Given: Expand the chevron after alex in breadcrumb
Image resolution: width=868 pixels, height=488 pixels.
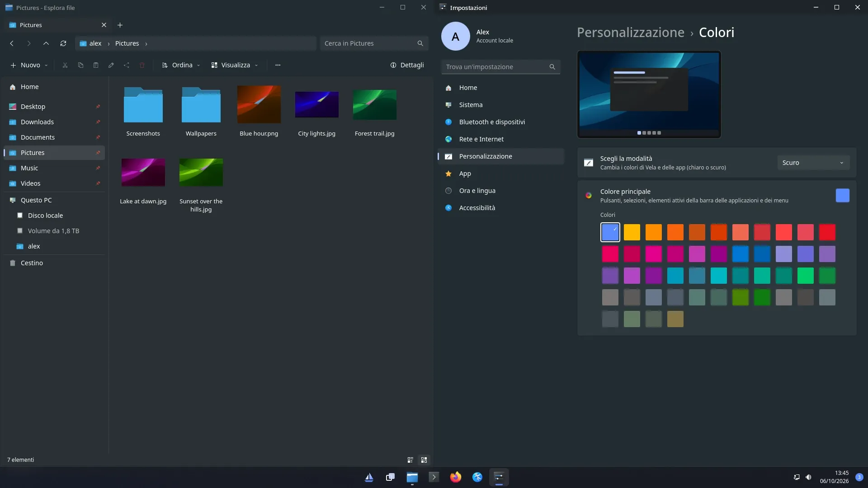Looking at the screenshot, I should tap(108, 43).
